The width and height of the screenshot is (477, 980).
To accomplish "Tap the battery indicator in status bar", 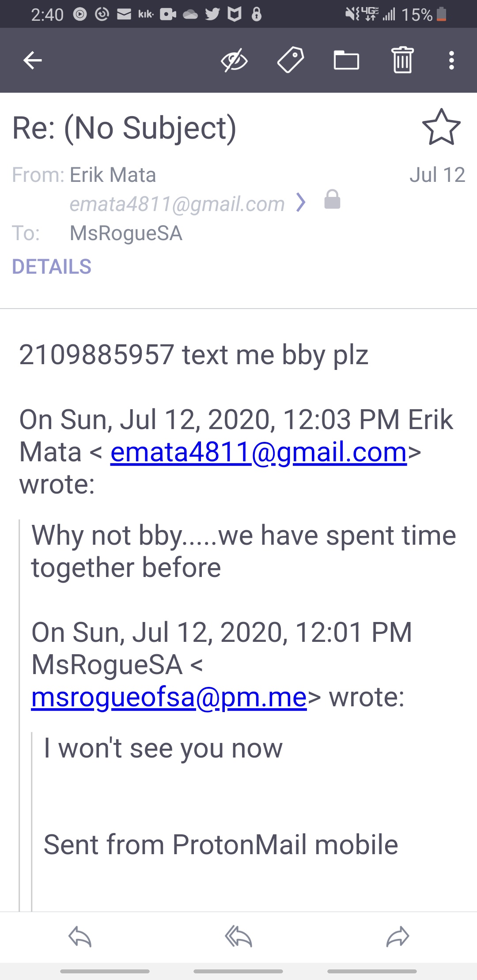I will (441, 15).
